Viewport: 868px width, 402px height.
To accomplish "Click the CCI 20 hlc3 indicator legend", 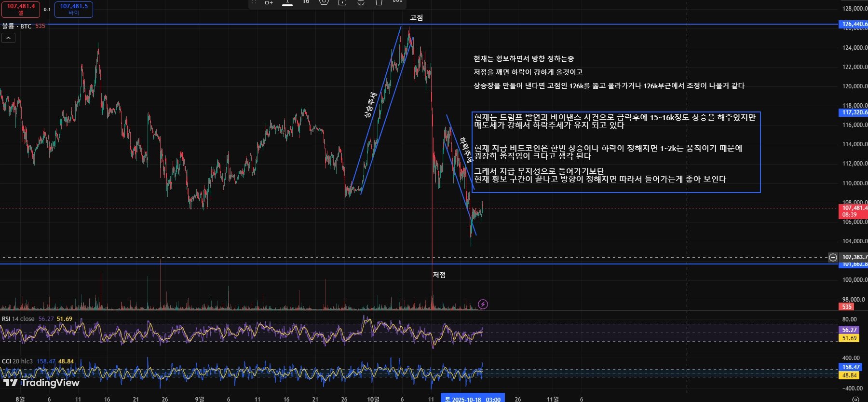I will click(17, 361).
